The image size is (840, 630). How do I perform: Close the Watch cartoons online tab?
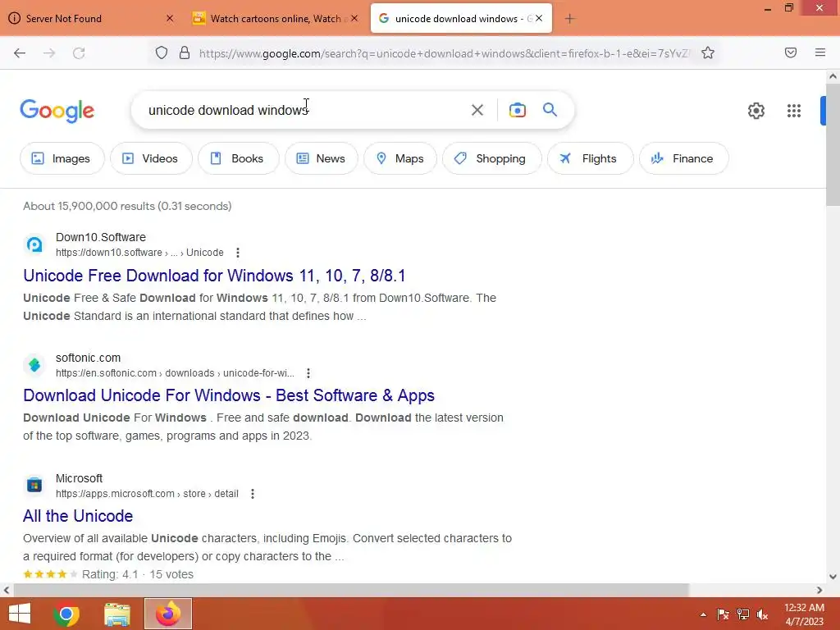click(x=354, y=18)
